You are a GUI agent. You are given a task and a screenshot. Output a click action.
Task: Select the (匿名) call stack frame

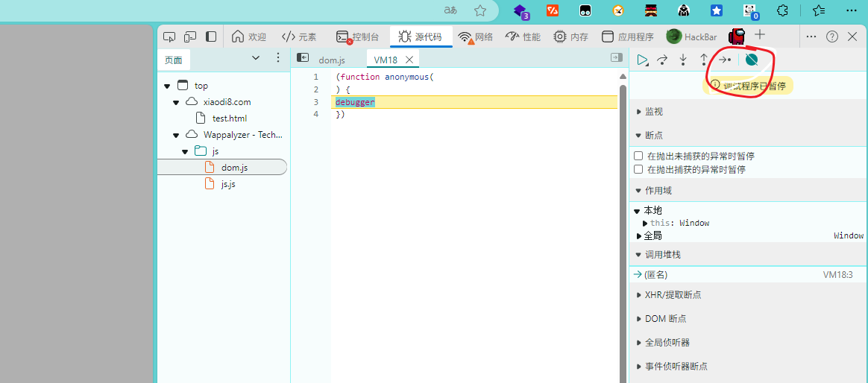coord(749,274)
